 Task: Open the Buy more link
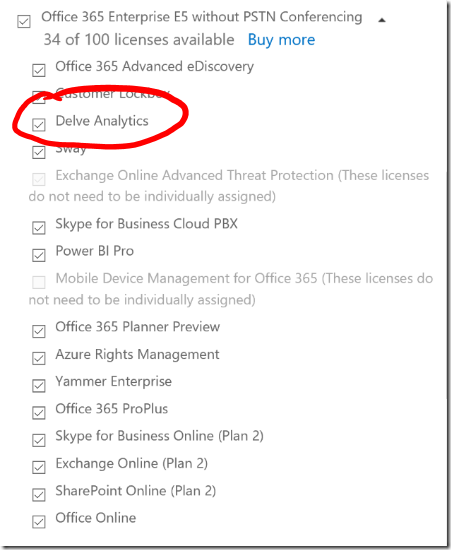click(x=281, y=40)
